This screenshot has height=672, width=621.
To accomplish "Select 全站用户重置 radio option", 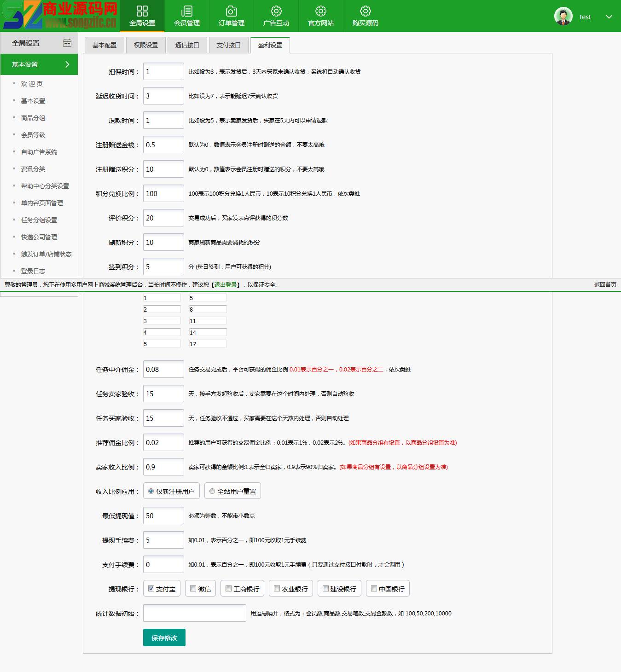I will (212, 491).
